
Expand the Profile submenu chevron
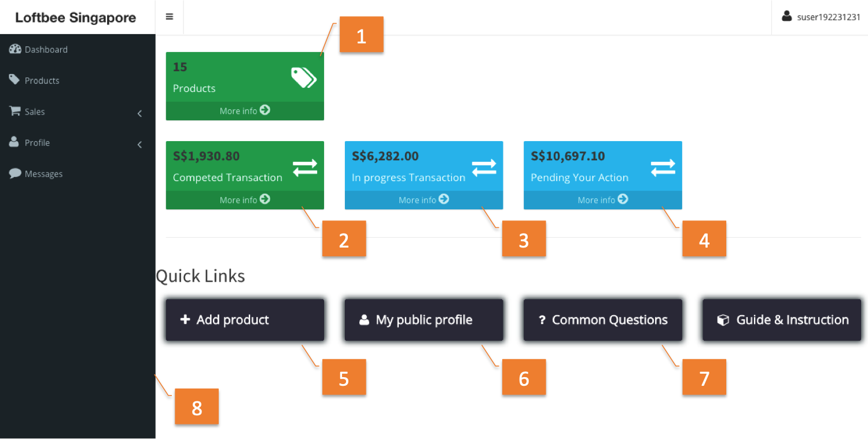tap(139, 145)
